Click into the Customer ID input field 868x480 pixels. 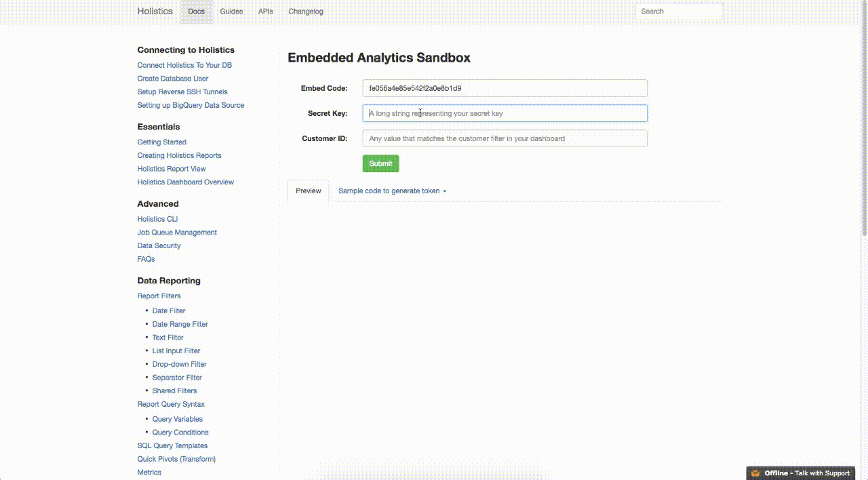505,138
